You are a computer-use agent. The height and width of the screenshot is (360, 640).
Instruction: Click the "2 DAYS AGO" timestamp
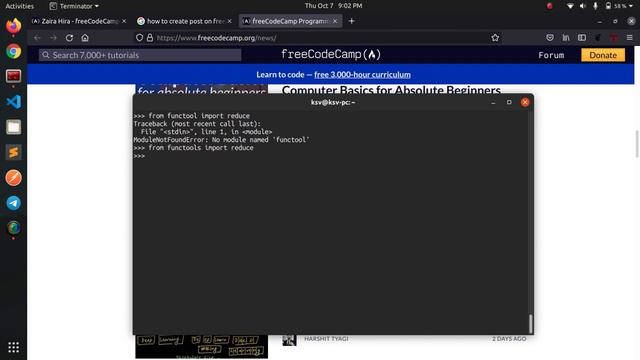click(x=509, y=338)
